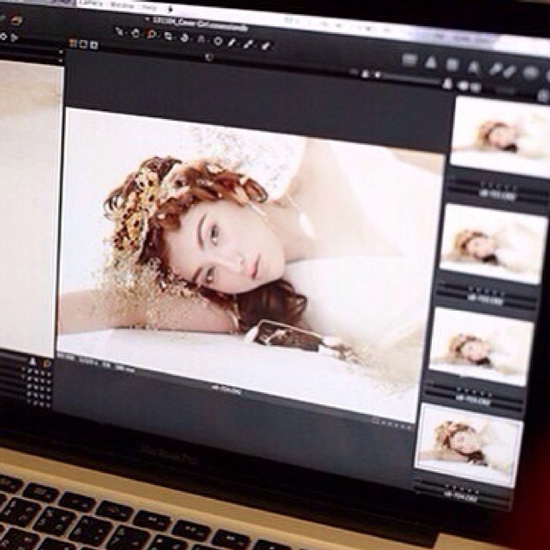Select the Rotate and Straighten tool

tap(185, 38)
